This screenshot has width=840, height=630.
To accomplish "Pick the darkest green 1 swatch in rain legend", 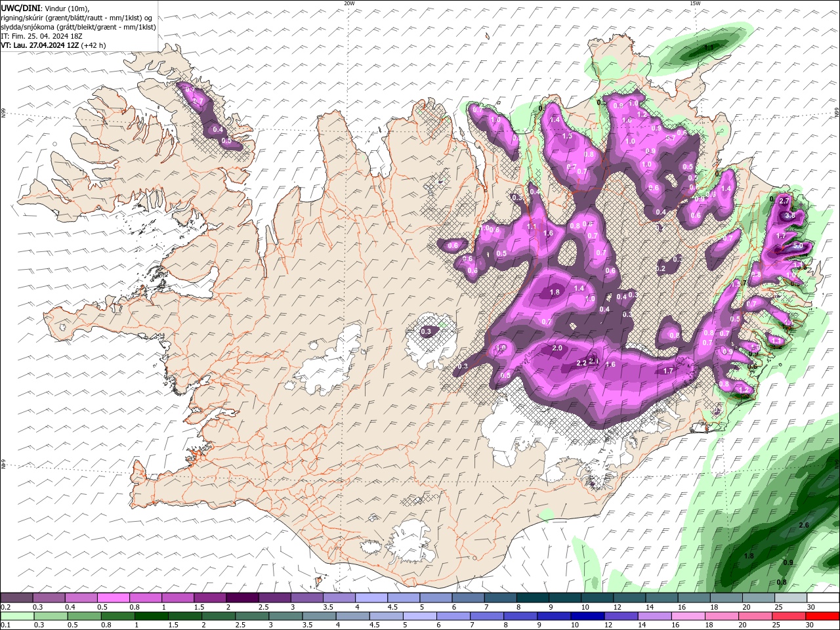I will tap(152, 616).
